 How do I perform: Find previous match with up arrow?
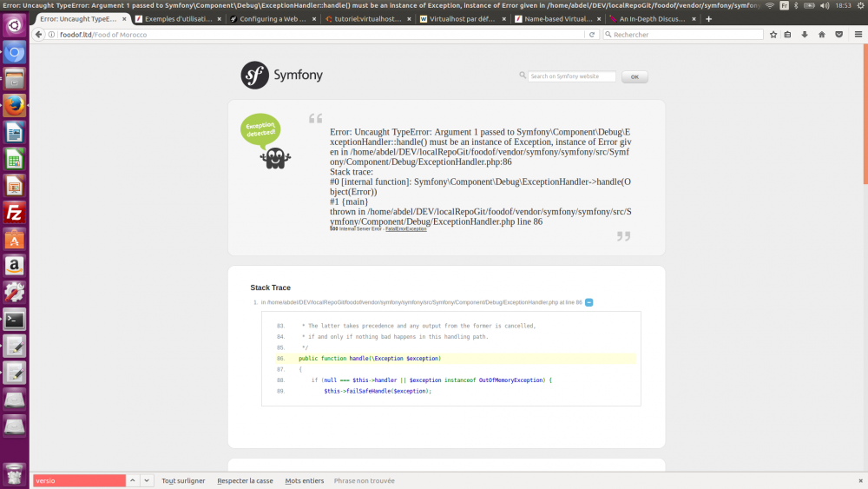pyautogui.click(x=133, y=480)
